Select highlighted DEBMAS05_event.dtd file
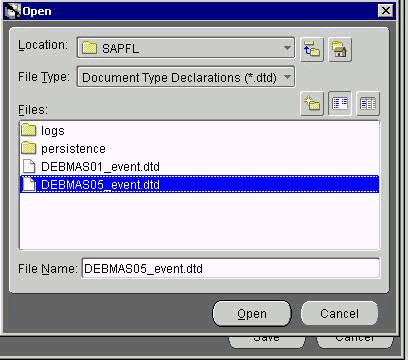Screen dimensions: 408x360 click(x=199, y=184)
